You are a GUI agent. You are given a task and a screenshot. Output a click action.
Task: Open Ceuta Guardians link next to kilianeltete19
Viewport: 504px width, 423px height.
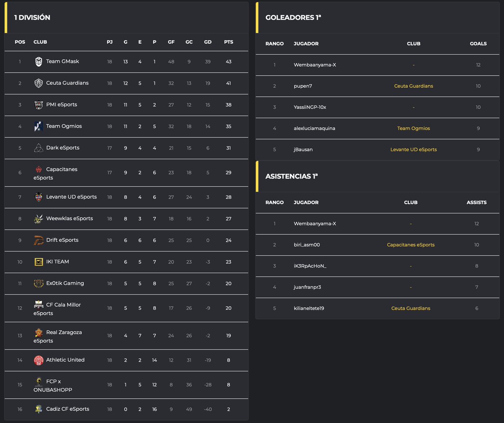[411, 308]
